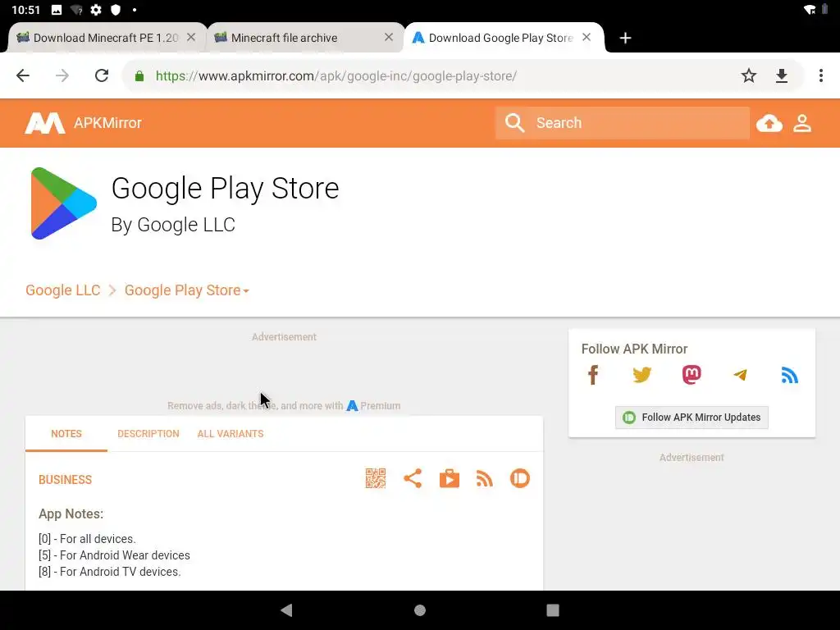Open the browser three-dot menu
The height and width of the screenshot is (630, 840).
pyautogui.click(x=820, y=75)
